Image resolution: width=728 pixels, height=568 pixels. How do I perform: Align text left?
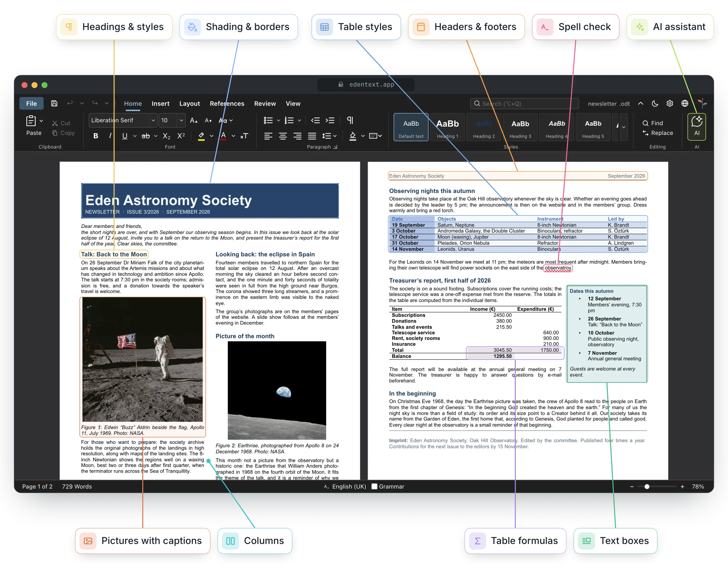coord(268,136)
